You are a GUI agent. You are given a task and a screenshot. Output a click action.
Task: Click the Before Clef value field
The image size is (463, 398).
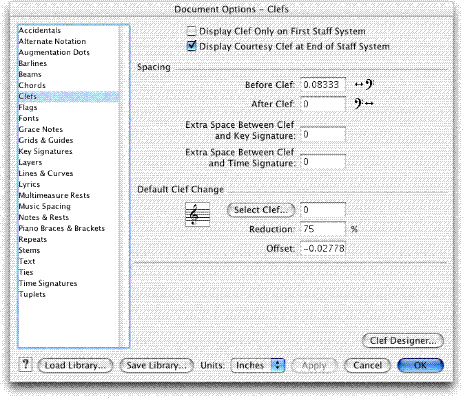point(323,85)
